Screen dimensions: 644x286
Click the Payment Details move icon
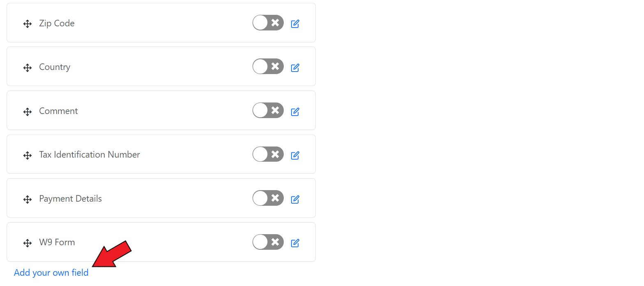(x=28, y=200)
